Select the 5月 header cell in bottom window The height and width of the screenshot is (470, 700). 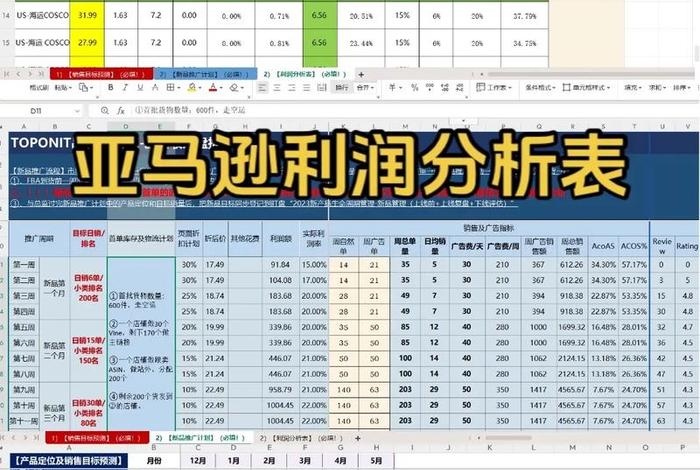point(376,460)
